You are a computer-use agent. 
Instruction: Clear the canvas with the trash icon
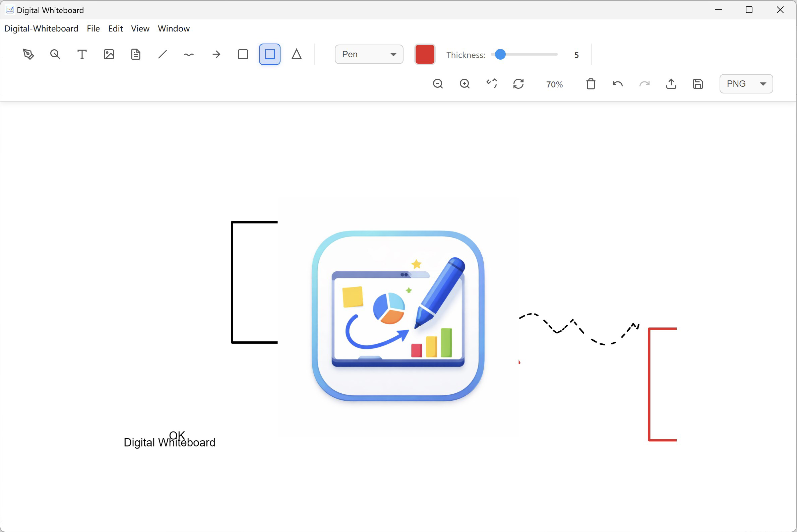tap(591, 84)
